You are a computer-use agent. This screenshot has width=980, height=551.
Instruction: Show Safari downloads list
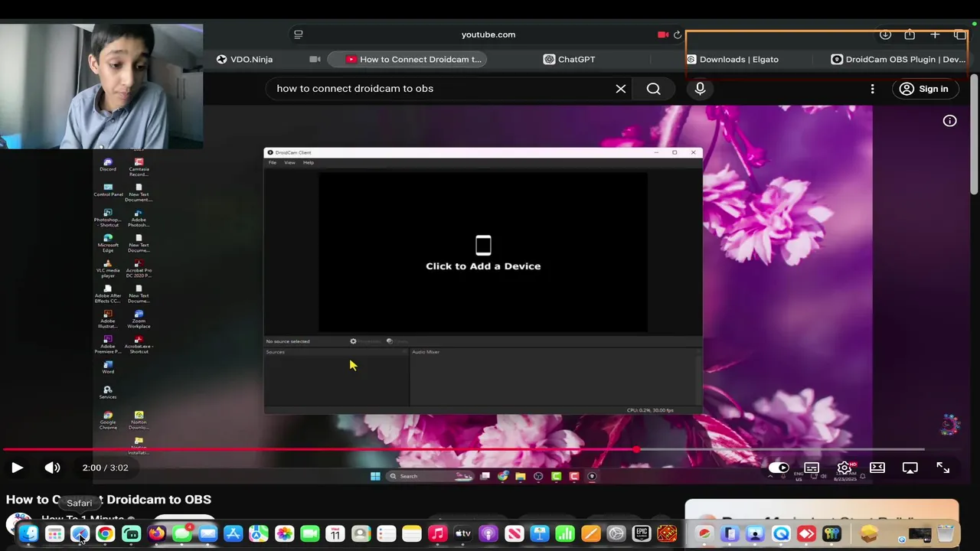(x=885, y=34)
